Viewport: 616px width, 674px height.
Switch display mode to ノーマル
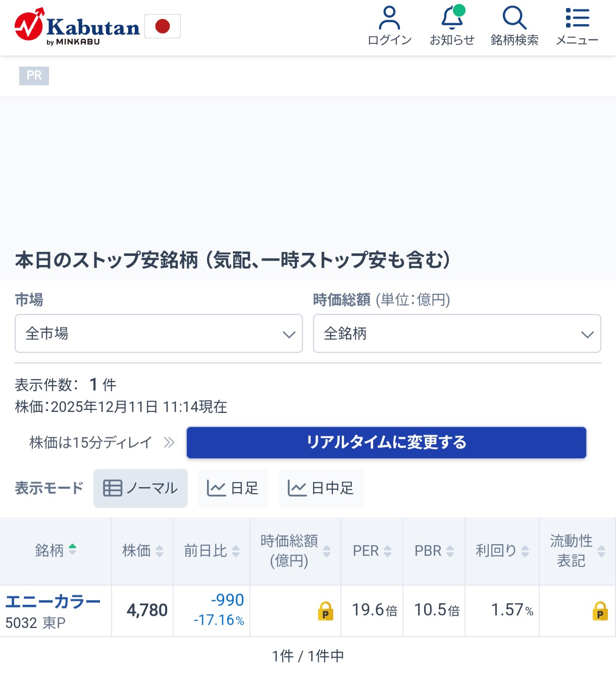140,488
